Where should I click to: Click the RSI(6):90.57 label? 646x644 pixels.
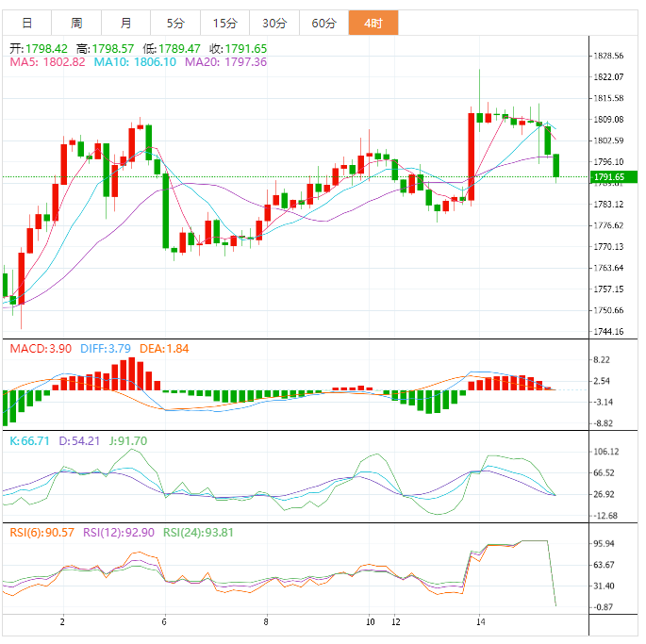(x=43, y=532)
